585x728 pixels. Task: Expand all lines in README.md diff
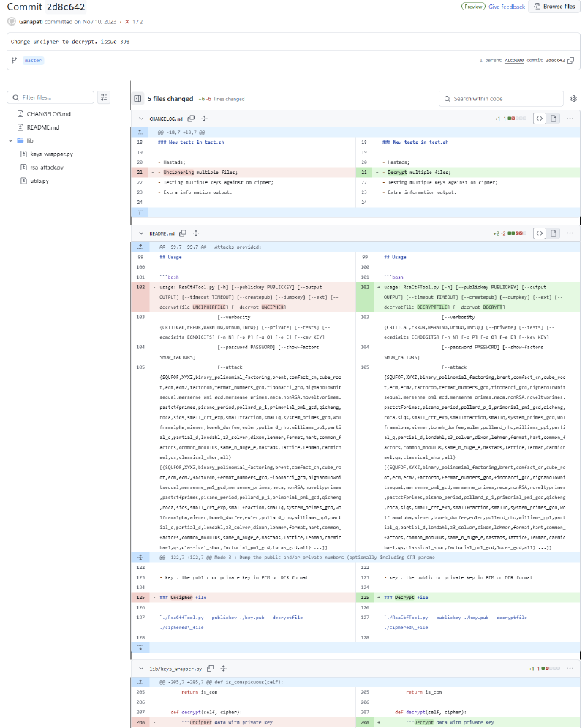196,233
